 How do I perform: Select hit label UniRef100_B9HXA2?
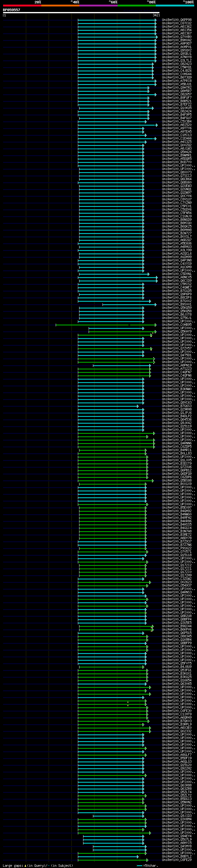[x=176, y=40]
